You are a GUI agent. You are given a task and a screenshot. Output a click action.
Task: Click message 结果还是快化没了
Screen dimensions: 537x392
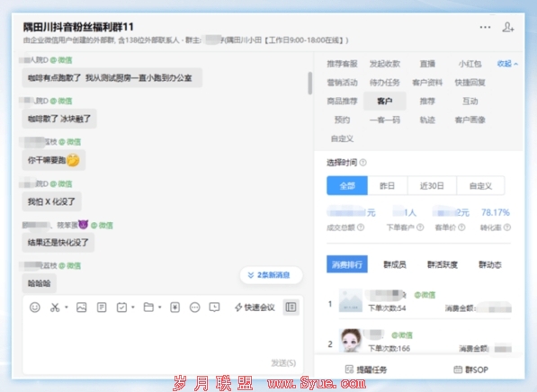point(58,243)
